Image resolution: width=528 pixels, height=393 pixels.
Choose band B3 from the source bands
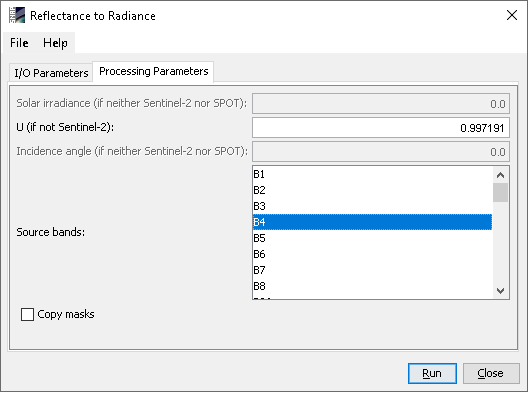pos(372,206)
